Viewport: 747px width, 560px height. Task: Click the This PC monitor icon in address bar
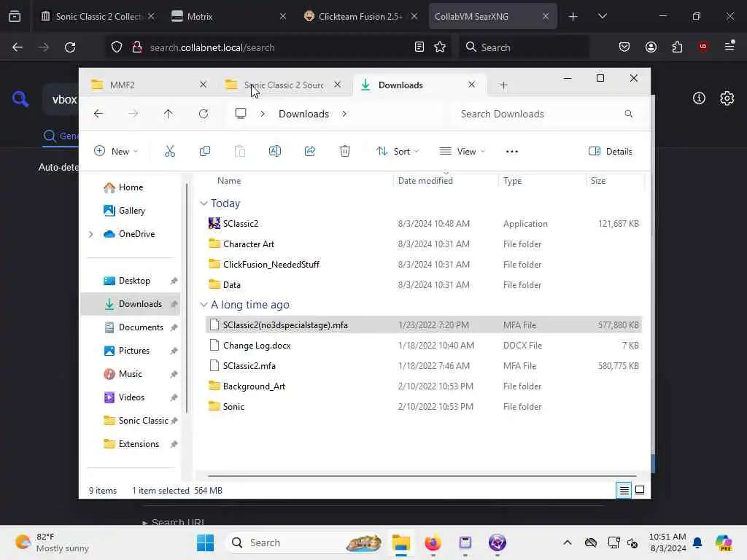[x=241, y=113]
